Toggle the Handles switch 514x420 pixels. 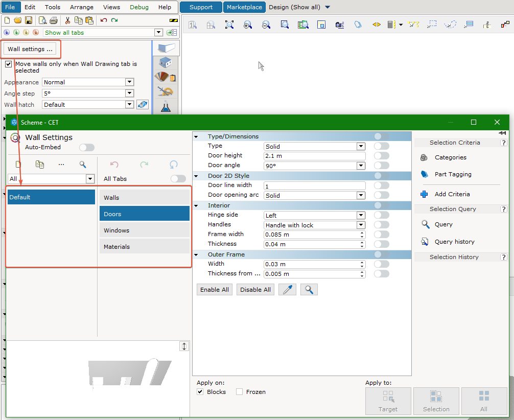tap(382, 225)
